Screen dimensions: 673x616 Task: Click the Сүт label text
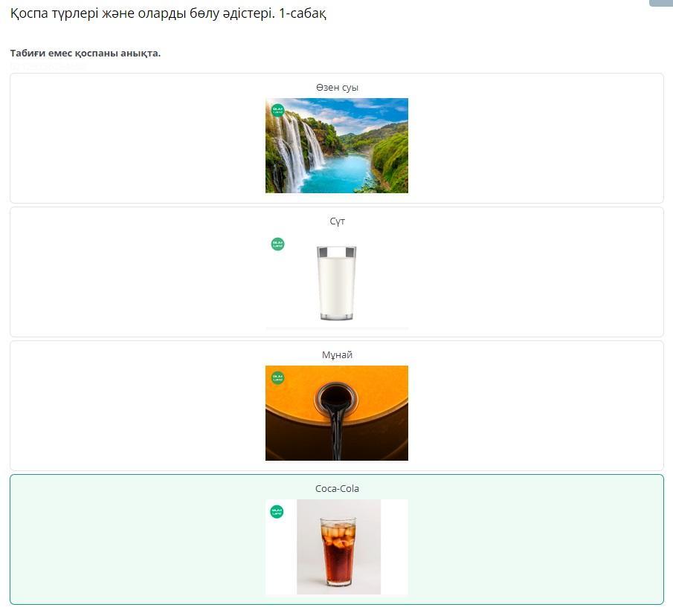point(337,221)
